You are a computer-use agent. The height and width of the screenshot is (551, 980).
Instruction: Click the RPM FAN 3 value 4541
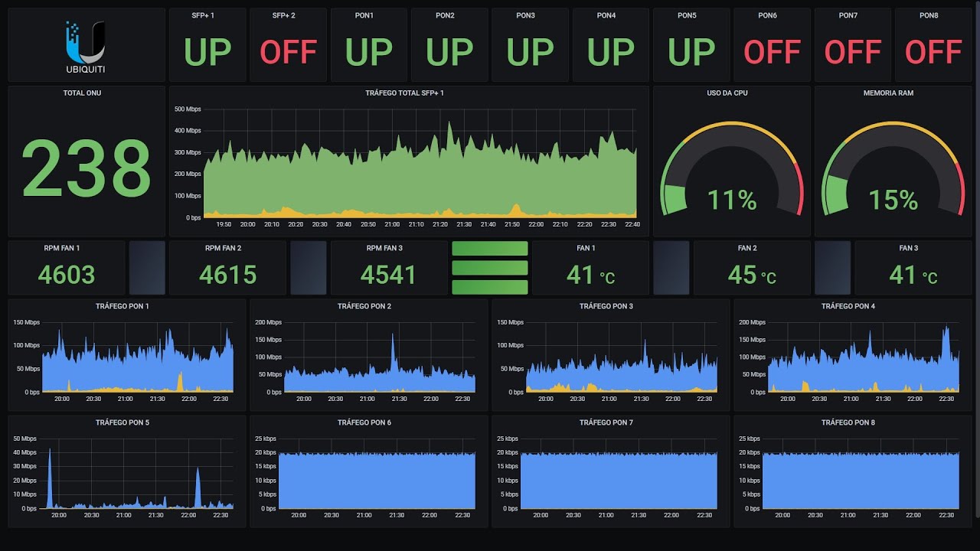click(x=389, y=275)
